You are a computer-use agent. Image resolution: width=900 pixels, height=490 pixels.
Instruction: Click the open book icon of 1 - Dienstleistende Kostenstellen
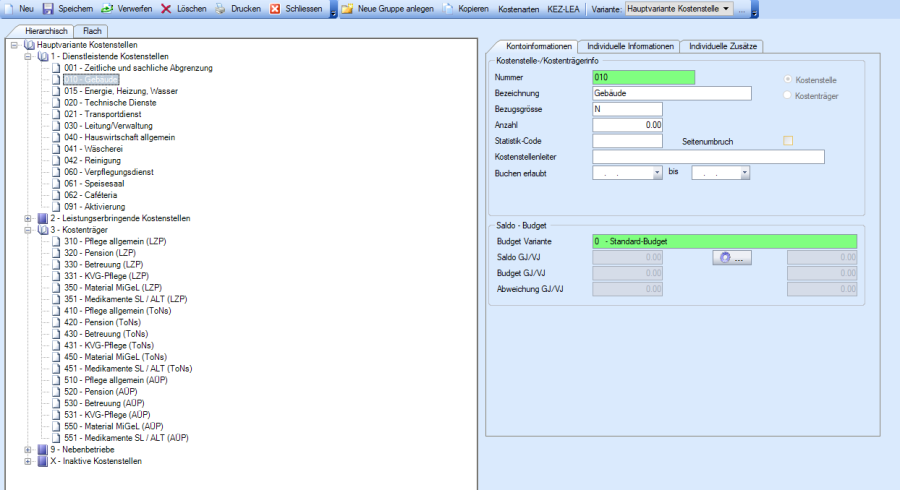(43, 56)
